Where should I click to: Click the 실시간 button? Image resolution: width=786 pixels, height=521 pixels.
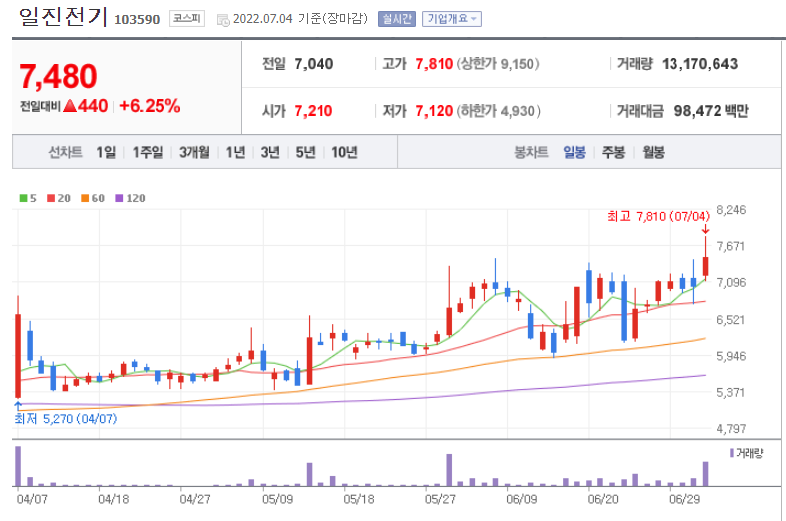[397, 19]
